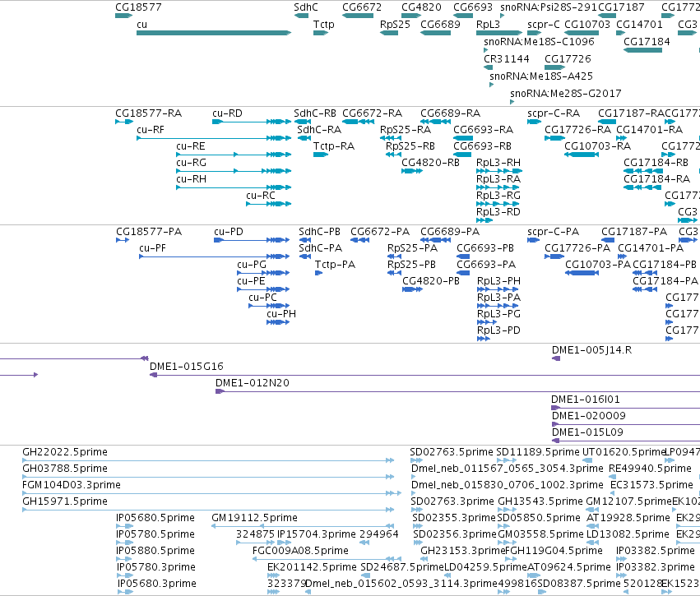Viewport: 700px width, 596px height.
Task: Click the RpL3-RH transcript label
Action: [x=498, y=163]
